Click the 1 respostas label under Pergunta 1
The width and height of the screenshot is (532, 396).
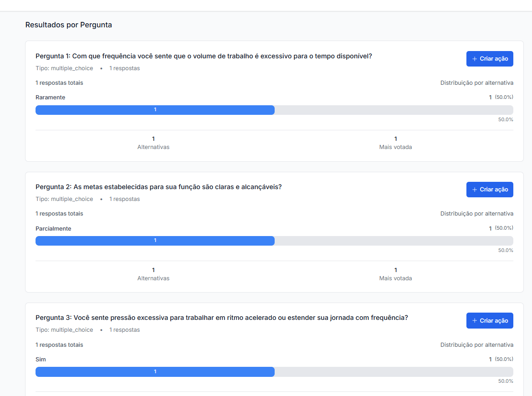tap(124, 67)
